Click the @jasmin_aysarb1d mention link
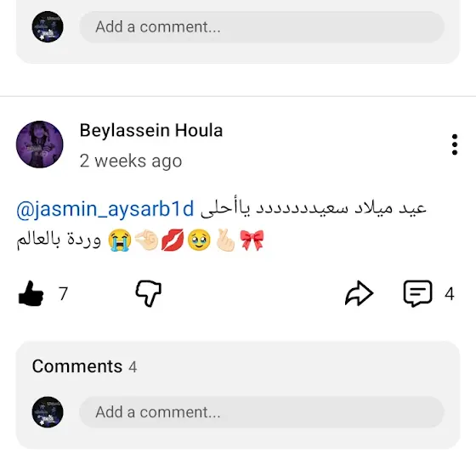This screenshot has width=476, height=476. tap(105, 209)
